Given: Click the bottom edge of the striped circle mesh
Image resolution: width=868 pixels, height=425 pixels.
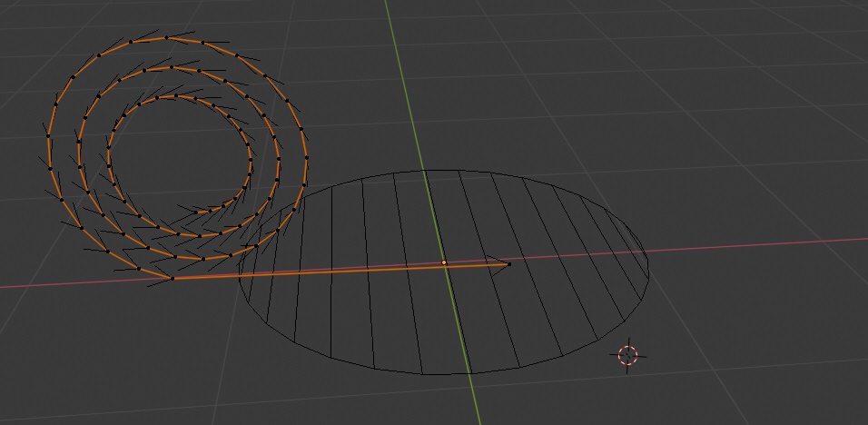Looking at the screenshot, I should (x=446, y=374).
